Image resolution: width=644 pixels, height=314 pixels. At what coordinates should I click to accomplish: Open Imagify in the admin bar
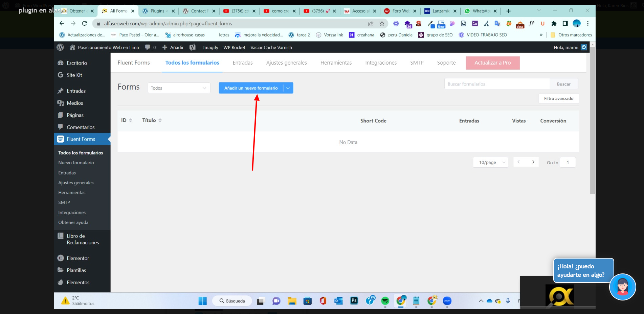tap(210, 47)
